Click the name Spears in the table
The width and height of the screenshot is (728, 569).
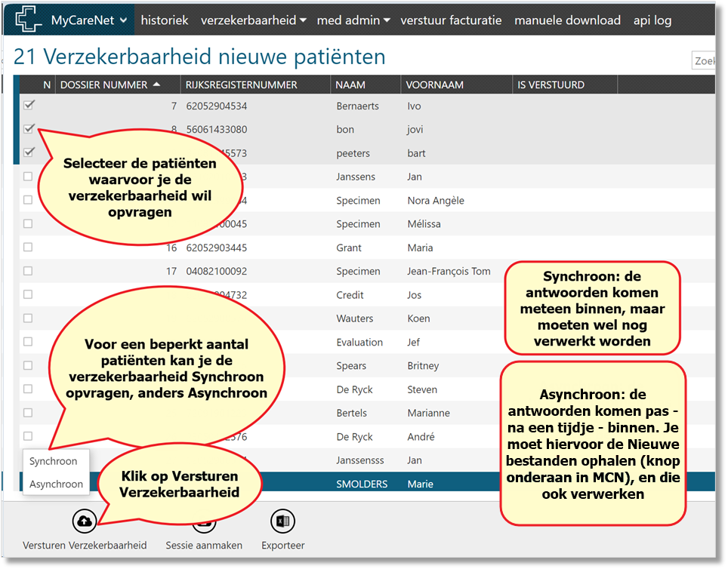[351, 366]
